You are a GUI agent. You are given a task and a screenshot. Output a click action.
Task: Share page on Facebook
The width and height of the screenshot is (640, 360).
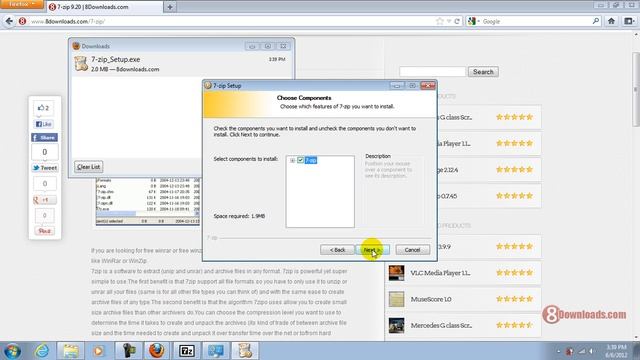[x=44, y=138]
